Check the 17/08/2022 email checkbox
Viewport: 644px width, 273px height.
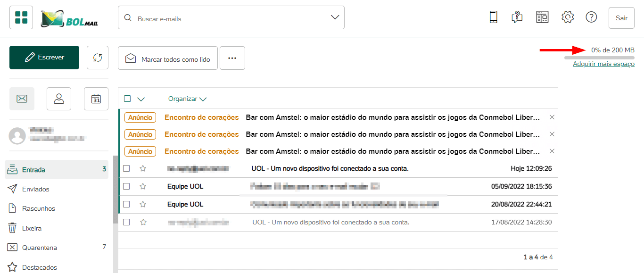click(126, 222)
